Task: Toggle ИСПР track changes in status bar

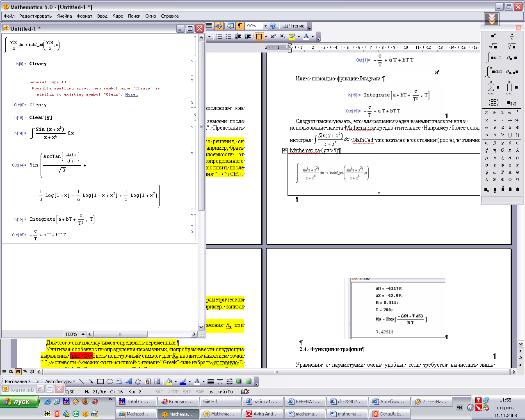Action: click(173, 392)
